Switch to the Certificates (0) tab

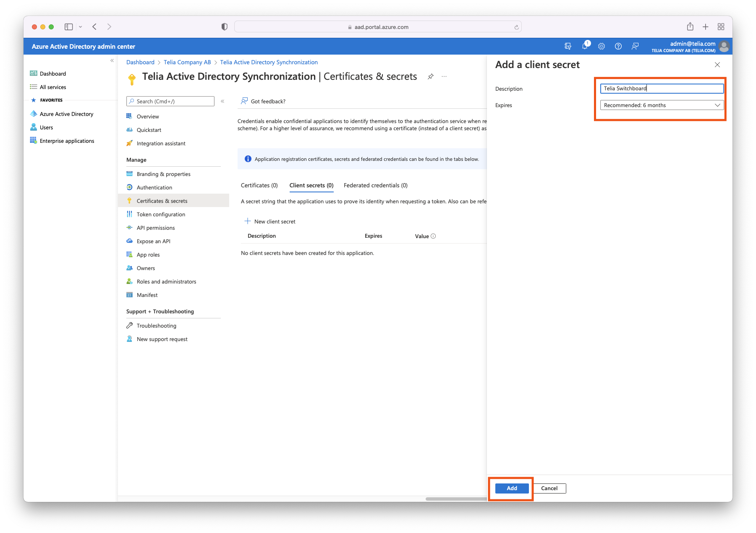click(259, 185)
